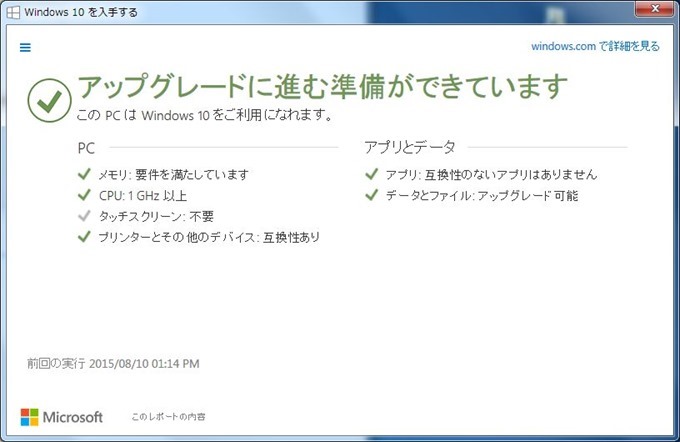Click the checkmark beside 'CPU: 1 GHz 以上'

click(84, 195)
